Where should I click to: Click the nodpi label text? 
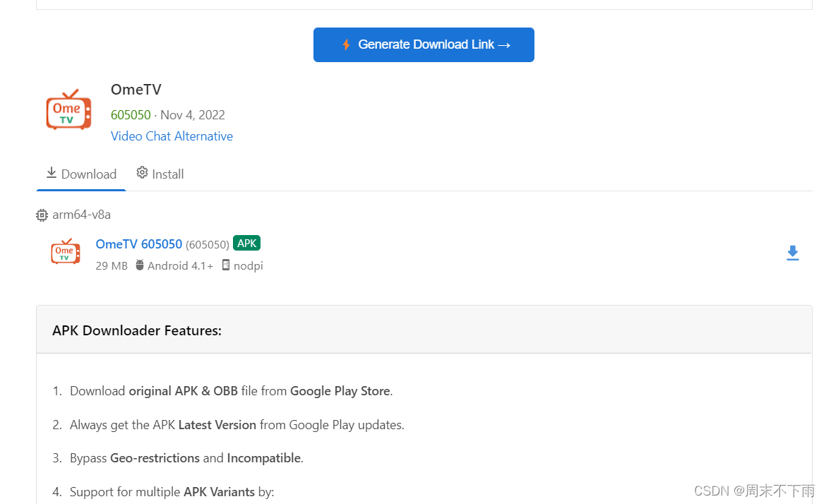tap(248, 266)
